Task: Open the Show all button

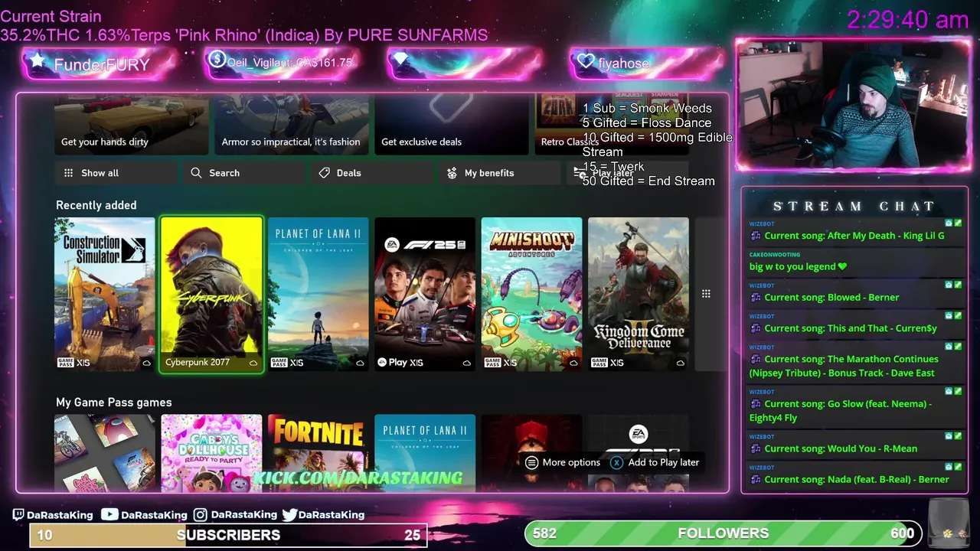Action: point(116,173)
